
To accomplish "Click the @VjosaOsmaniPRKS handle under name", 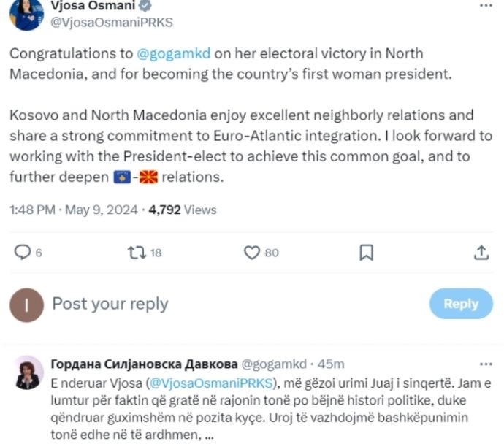I will 111,22.
